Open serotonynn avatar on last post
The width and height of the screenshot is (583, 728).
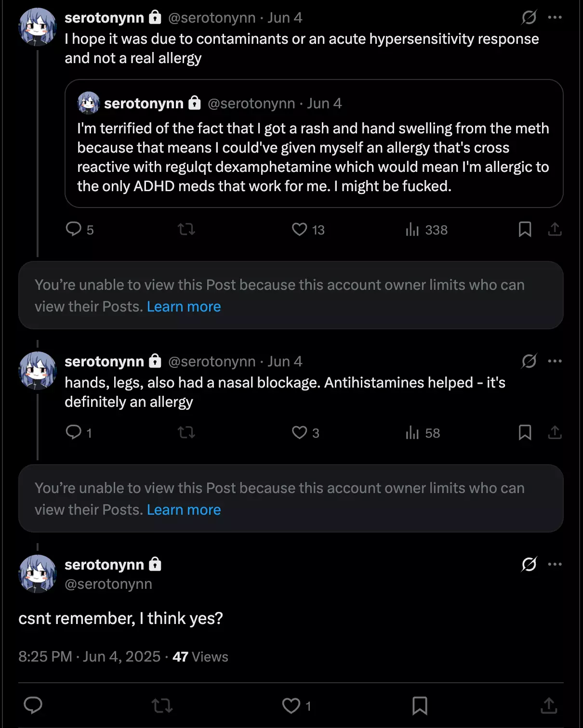pyautogui.click(x=38, y=573)
